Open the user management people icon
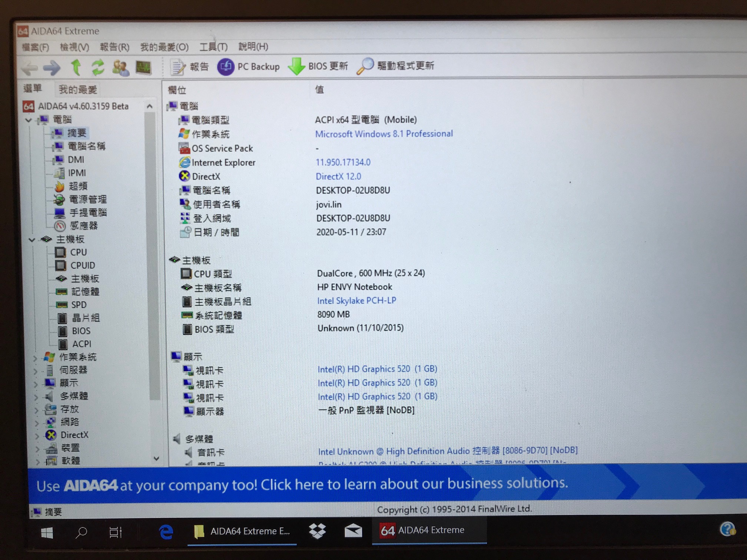 point(121,68)
